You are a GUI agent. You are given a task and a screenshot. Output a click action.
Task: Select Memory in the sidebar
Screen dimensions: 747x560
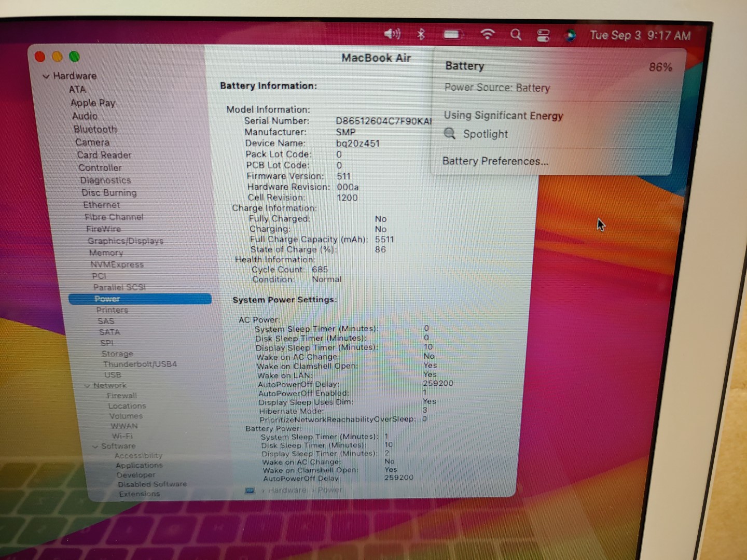point(106,253)
